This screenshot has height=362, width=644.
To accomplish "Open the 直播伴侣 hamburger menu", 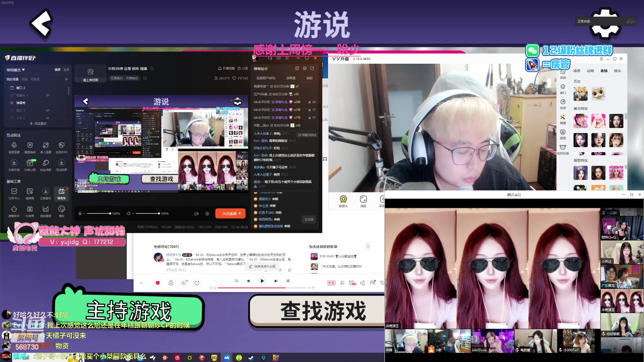I will (x=287, y=58).
